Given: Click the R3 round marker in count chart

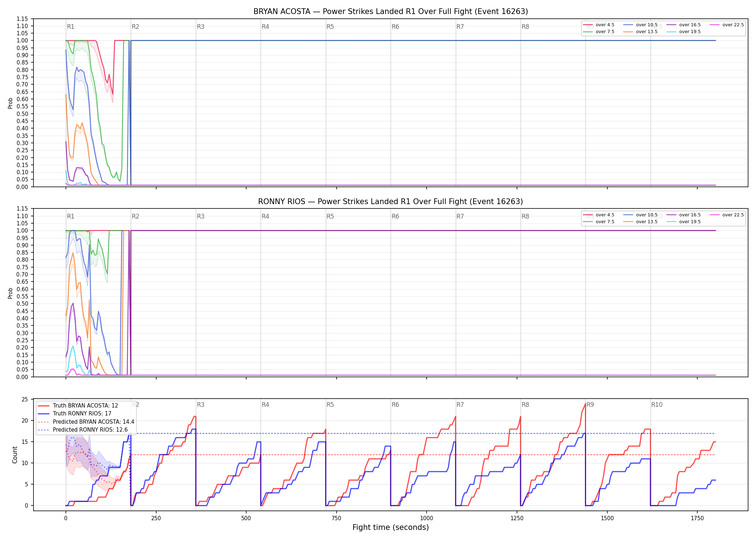Looking at the screenshot, I should 201,405.
